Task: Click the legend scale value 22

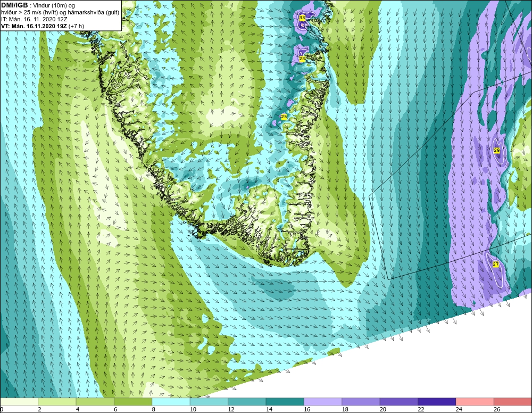Action: (421, 409)
